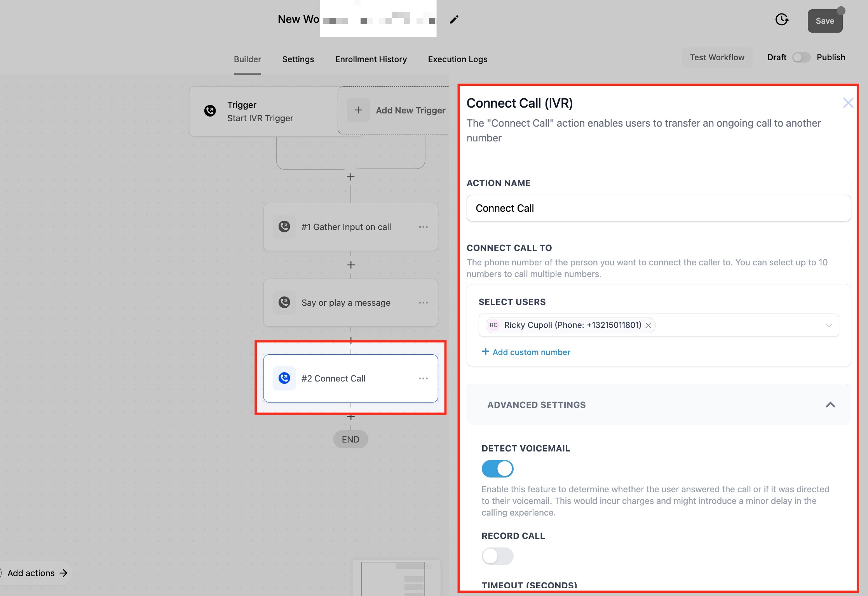Click the Start IVR Trigger phone icon
Image resolution: width=868 pixels, height=596 pixels.
(210, 111)
